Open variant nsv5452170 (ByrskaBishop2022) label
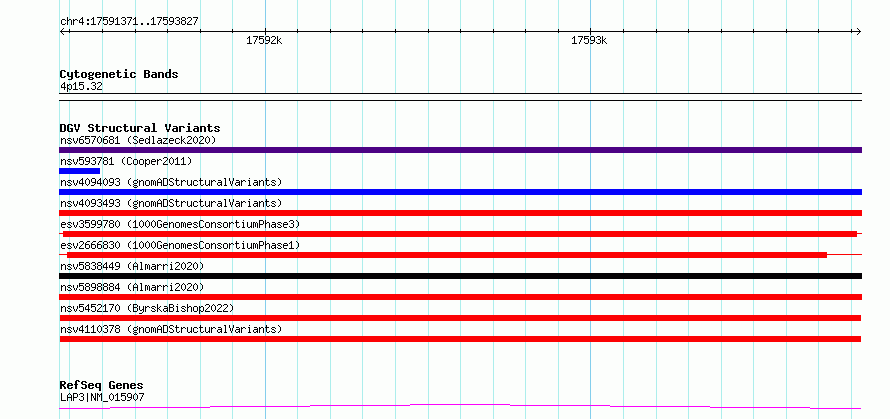The image size is (890, 419). click(147, 308)
